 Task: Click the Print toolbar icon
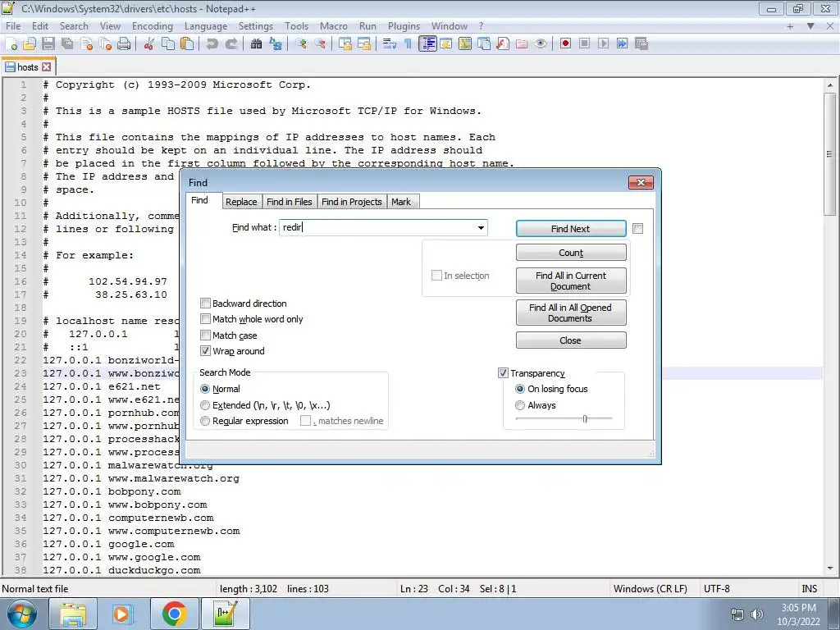tap(124, 44)
